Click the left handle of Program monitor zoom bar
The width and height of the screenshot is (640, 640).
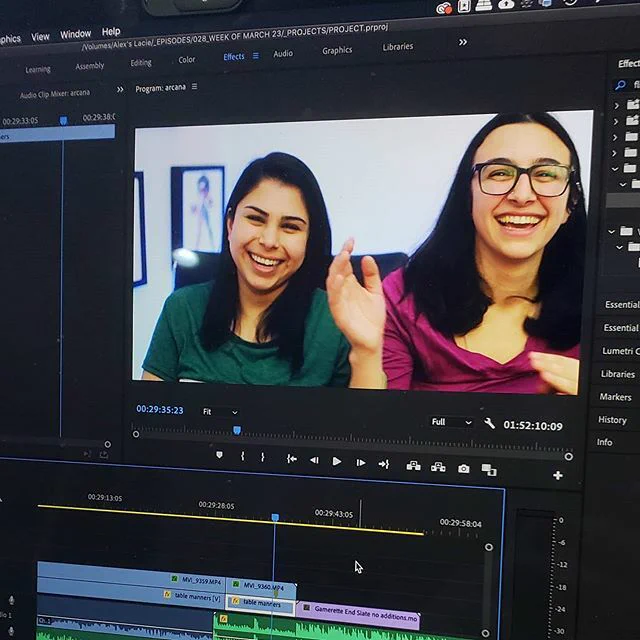[x=136, y=434]
